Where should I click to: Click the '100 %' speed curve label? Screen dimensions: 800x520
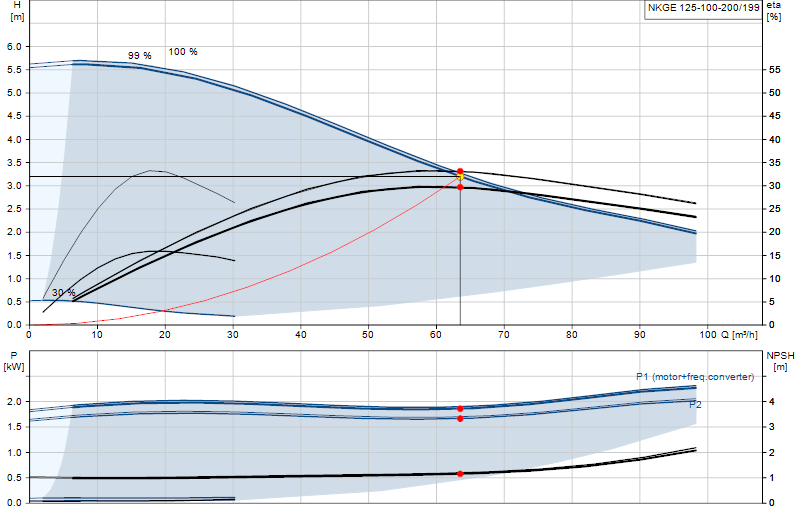[183, 52]
